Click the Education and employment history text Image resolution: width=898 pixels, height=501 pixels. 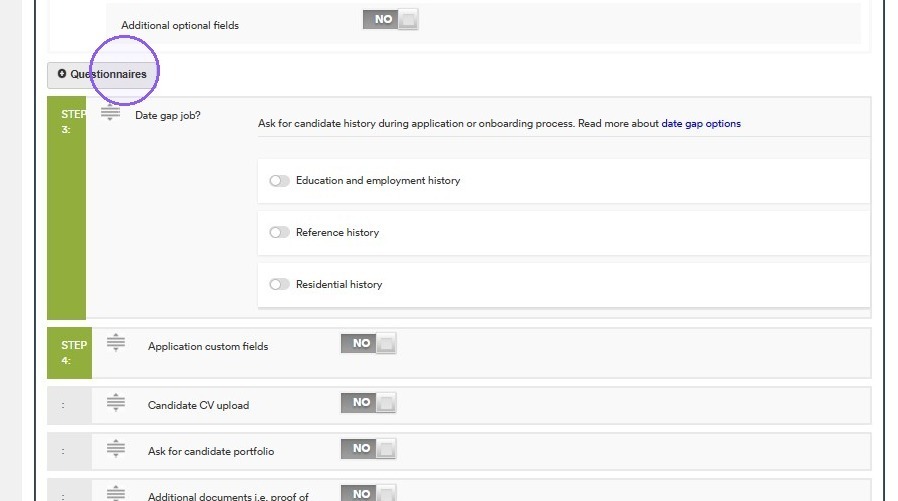(378, 181)
